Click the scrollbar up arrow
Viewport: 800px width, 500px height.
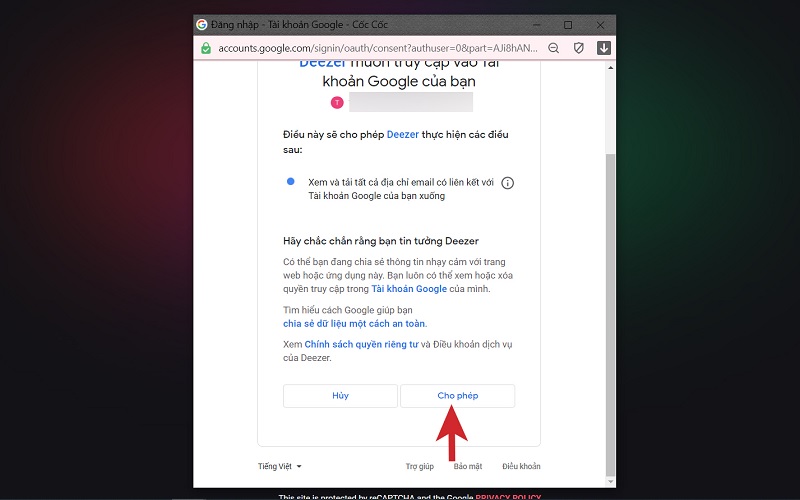click(610, 67)
